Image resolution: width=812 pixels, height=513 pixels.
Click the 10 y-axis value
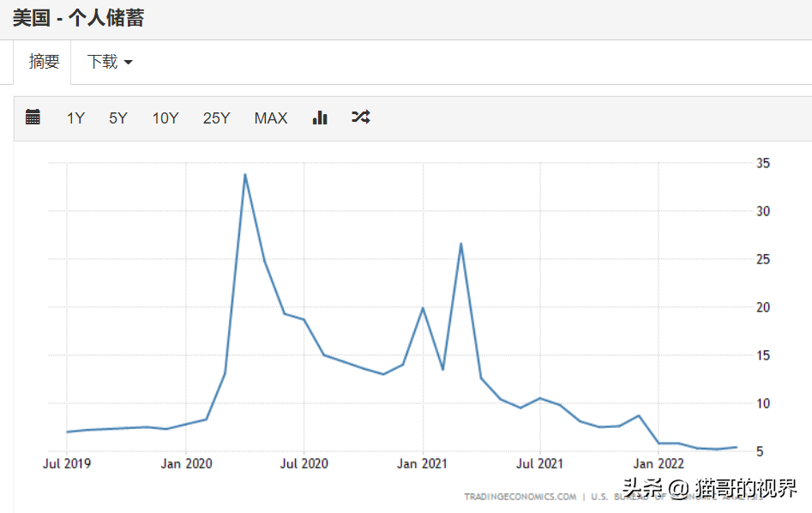763,404
